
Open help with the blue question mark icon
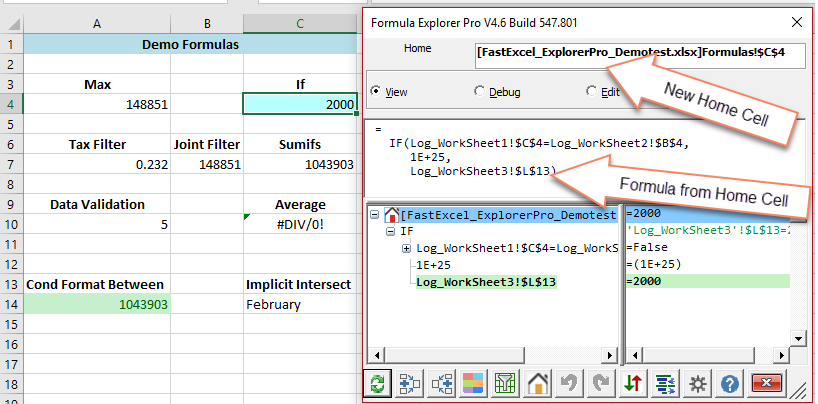coord(730,384)
